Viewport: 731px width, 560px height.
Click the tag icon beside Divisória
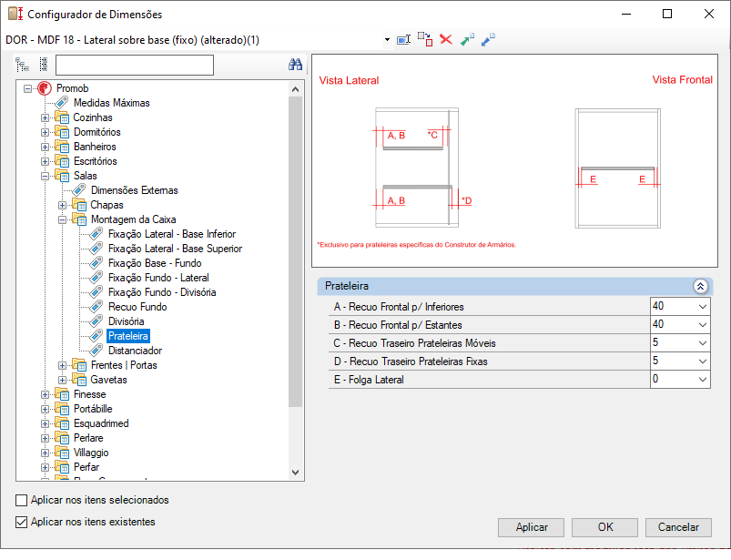pos(96,321)
